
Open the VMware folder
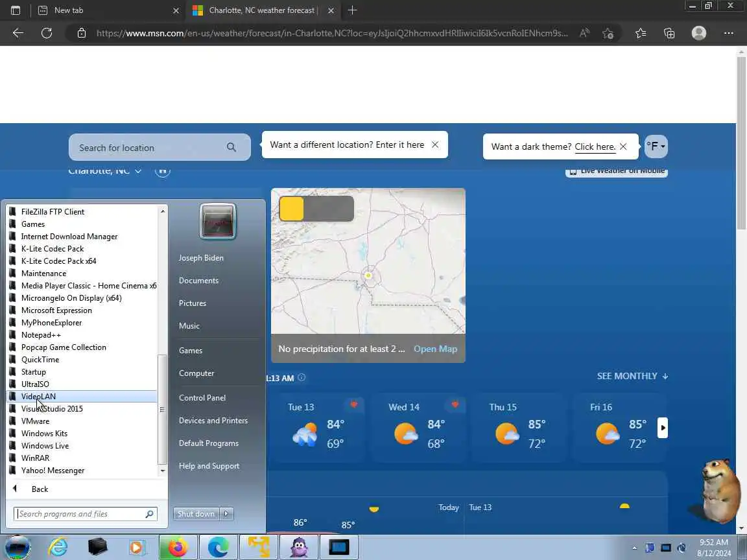[82, 421]
